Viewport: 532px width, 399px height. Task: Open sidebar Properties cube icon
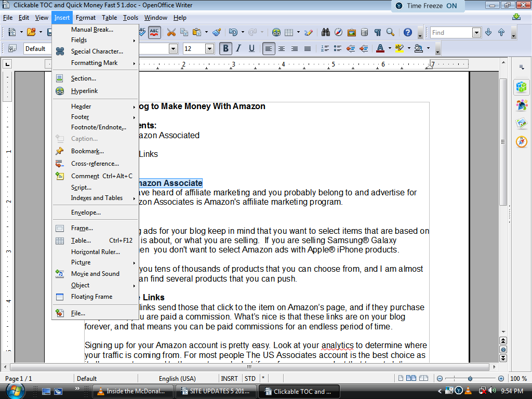[x=522, y=87]
